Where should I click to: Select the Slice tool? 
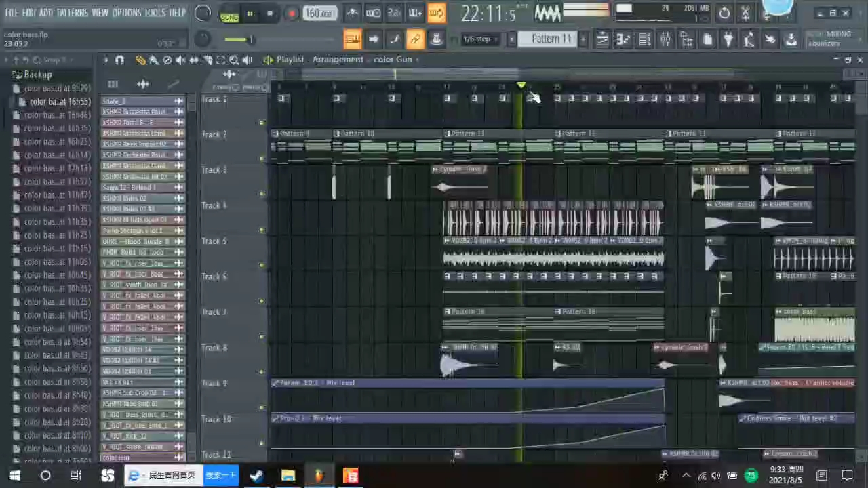pos(208,60)
